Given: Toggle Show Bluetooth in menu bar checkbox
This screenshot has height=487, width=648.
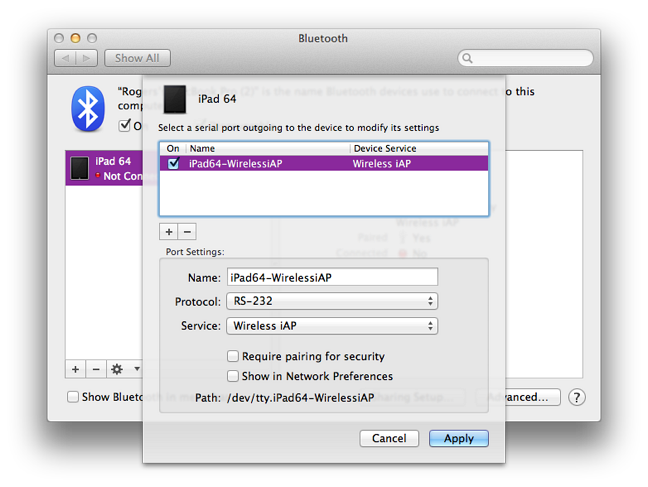Looking at the screenshot, I should (x=73, y=397).
